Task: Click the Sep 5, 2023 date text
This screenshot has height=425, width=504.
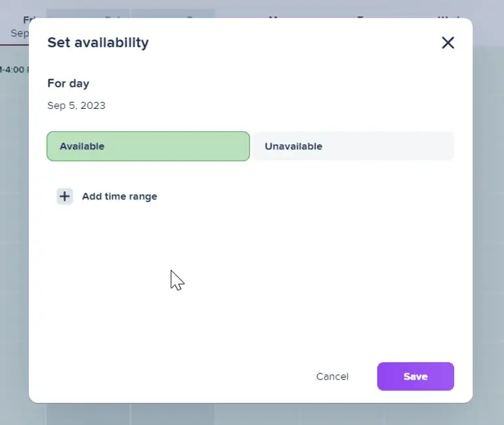Action: (76, 106)
